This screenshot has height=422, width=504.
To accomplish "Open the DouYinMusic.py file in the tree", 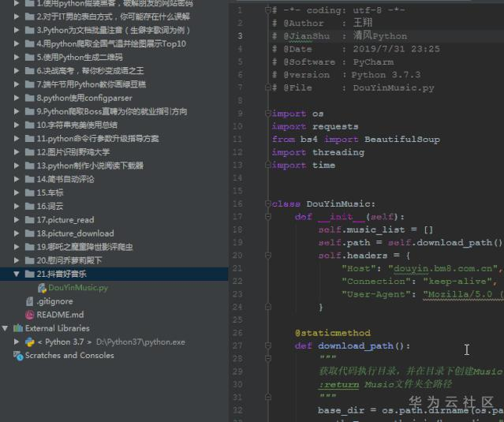I will point(78,288).
